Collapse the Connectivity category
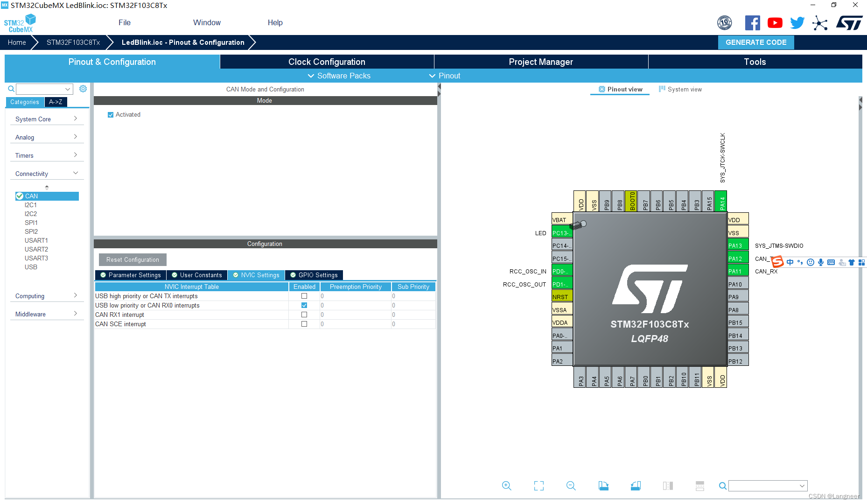The width and height of the screenshot is (867, 504). 47,174
